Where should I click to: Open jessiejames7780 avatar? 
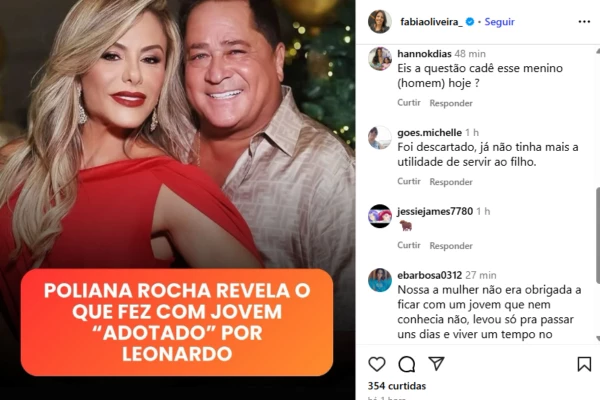pos(380,216)
